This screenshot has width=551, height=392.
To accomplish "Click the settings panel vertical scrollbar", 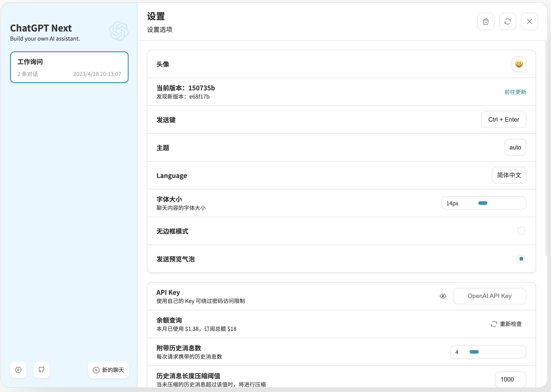I will click(x=546, y=149).
